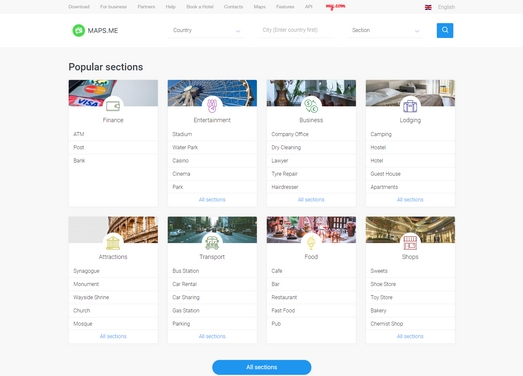523x376 pixels.
Task: Open the Country dropdown
Action: click(x=206, y=30)
